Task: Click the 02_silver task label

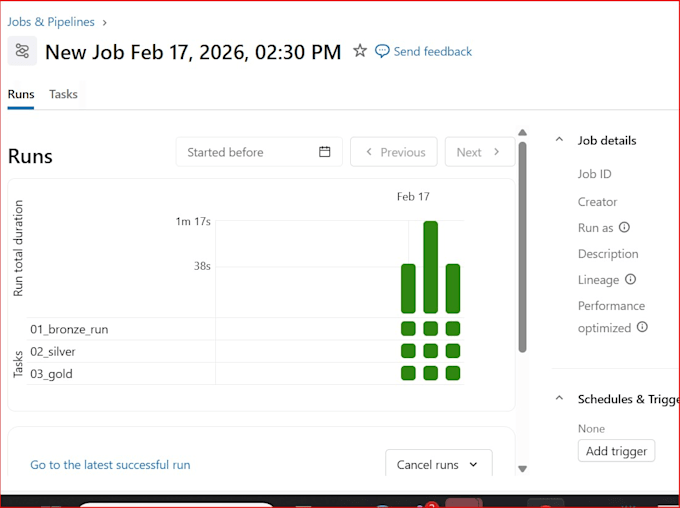Action: [52, 351]
